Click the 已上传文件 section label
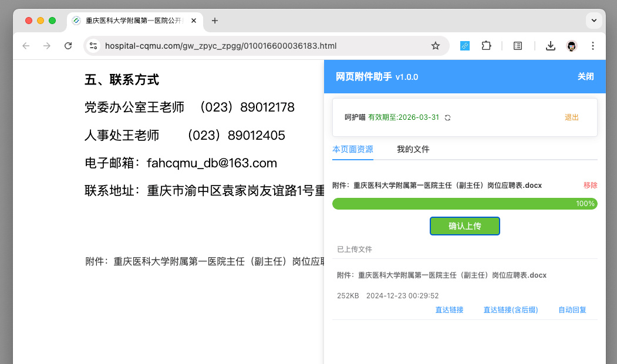 coord(355,249)
